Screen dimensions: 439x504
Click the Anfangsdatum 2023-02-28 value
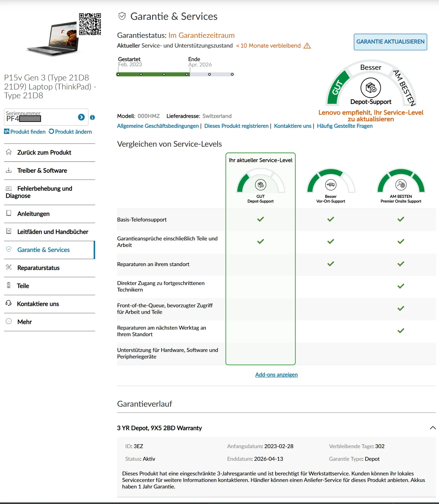tap(279, 446)
